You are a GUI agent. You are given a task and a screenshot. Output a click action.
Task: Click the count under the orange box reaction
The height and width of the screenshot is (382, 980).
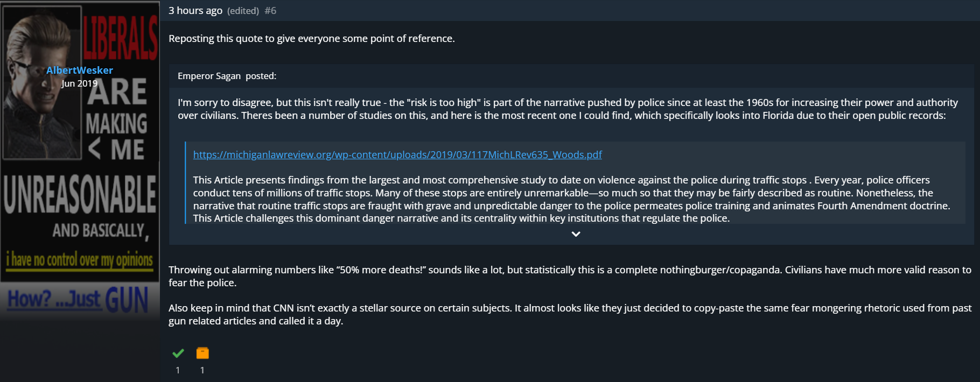click(202, 370)
